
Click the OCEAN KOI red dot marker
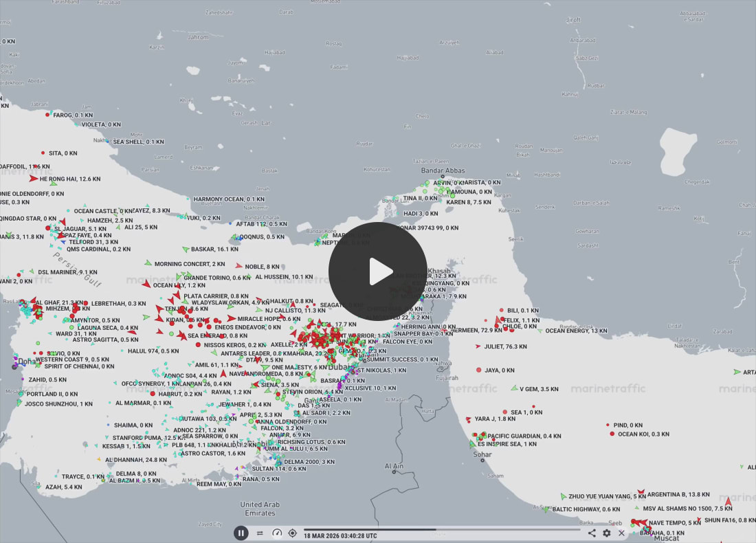[612, 434]
